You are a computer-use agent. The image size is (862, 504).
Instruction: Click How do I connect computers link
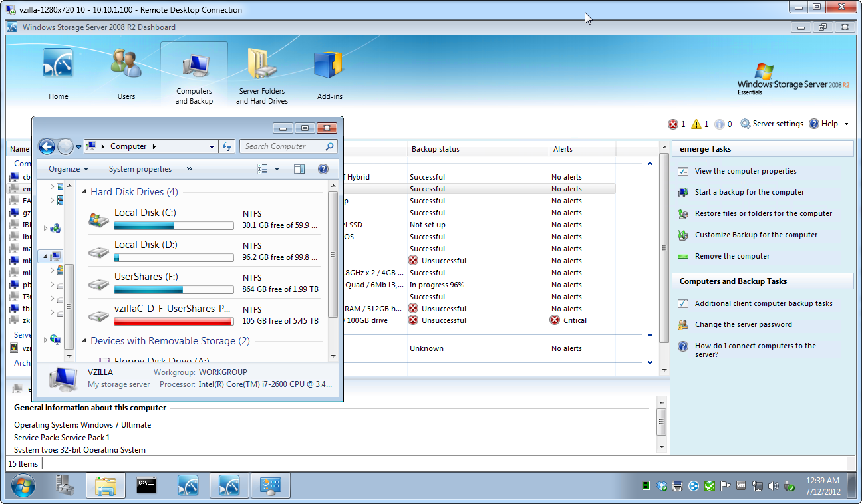coord(756,350)
